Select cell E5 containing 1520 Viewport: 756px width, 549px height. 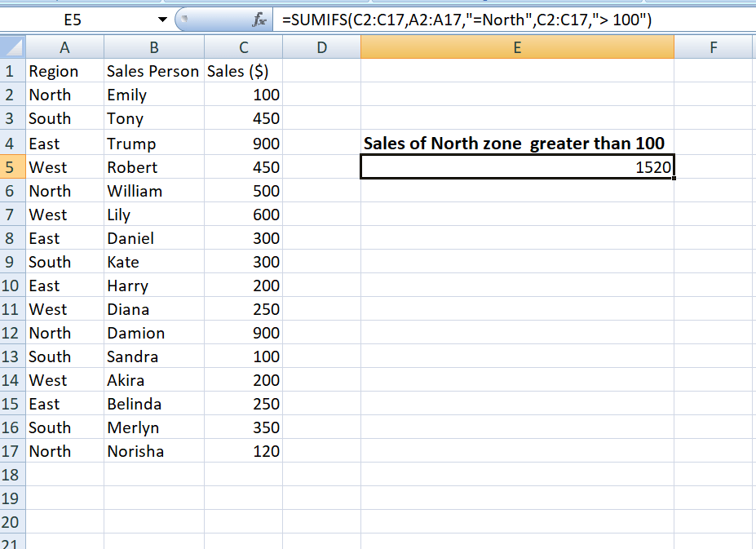(517, 166)
